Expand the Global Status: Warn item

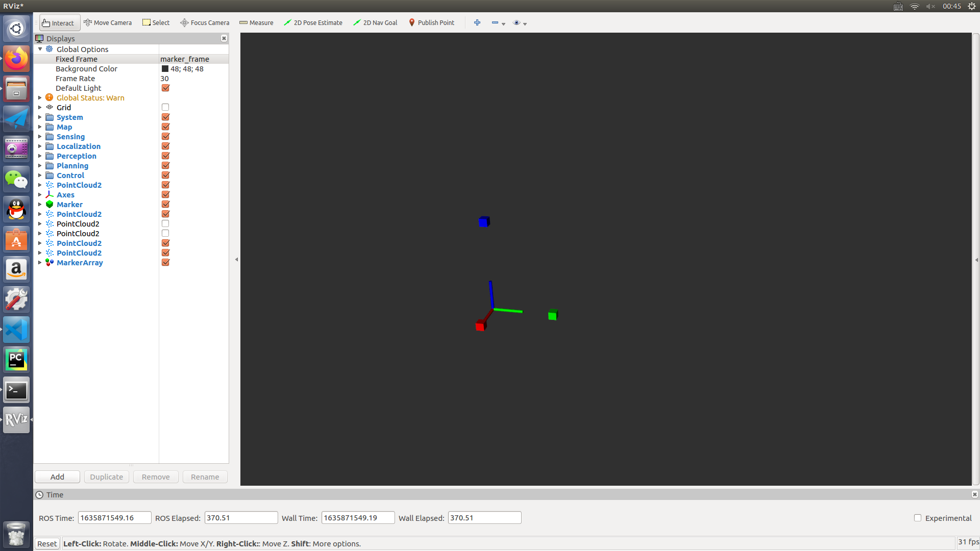40,97
